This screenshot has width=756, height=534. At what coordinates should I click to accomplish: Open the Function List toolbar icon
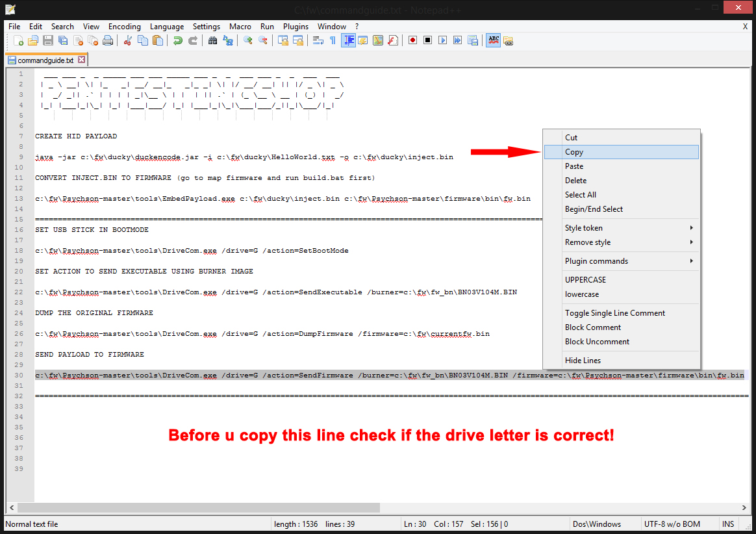[393, 40]
